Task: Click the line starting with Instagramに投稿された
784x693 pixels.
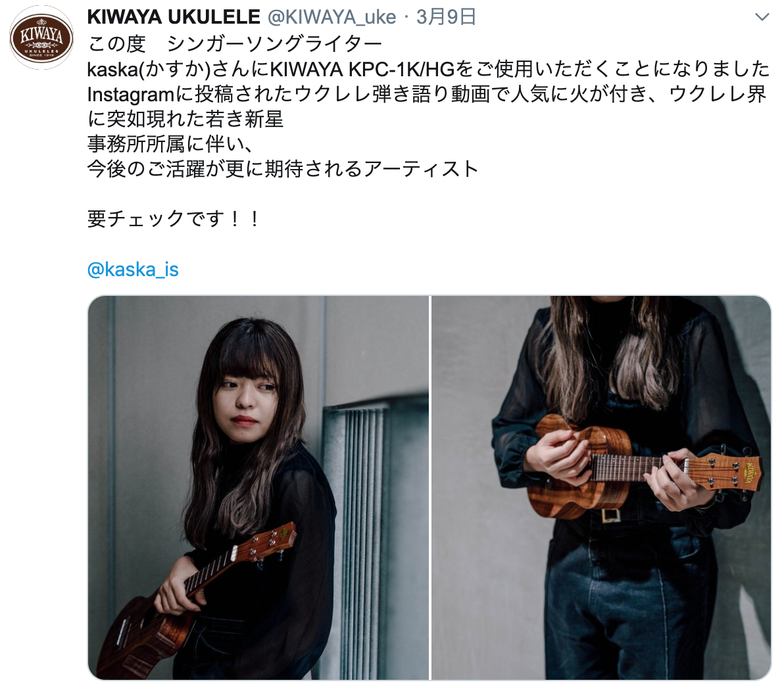Action: click(x=426, y=94)
